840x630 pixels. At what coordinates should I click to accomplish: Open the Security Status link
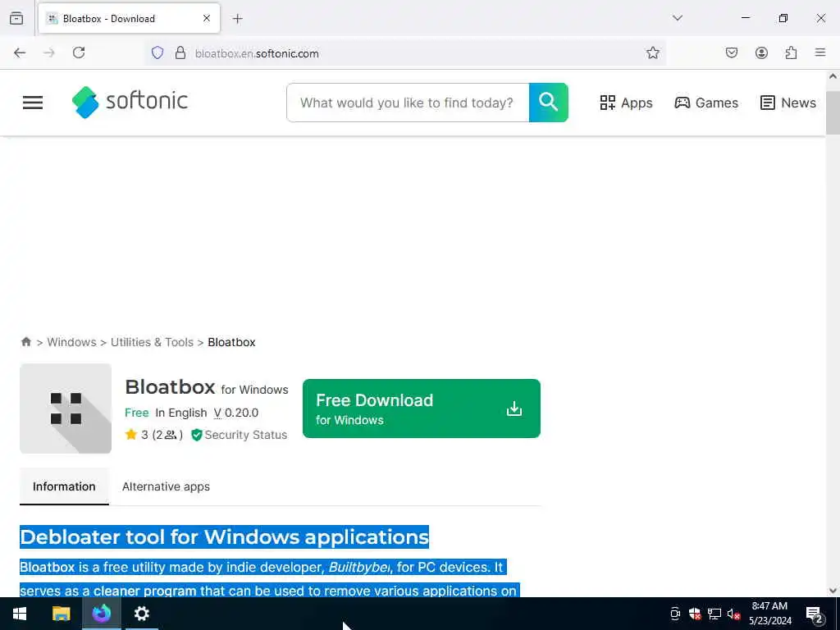(239, 435)
